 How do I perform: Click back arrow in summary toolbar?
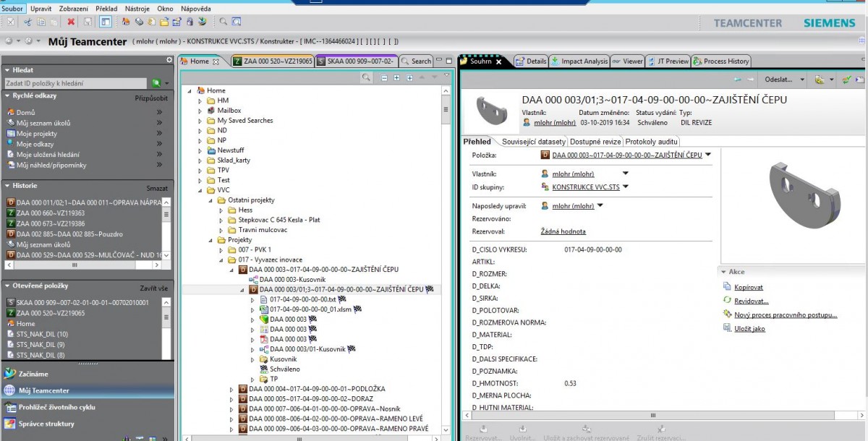(x=738, y=79)
